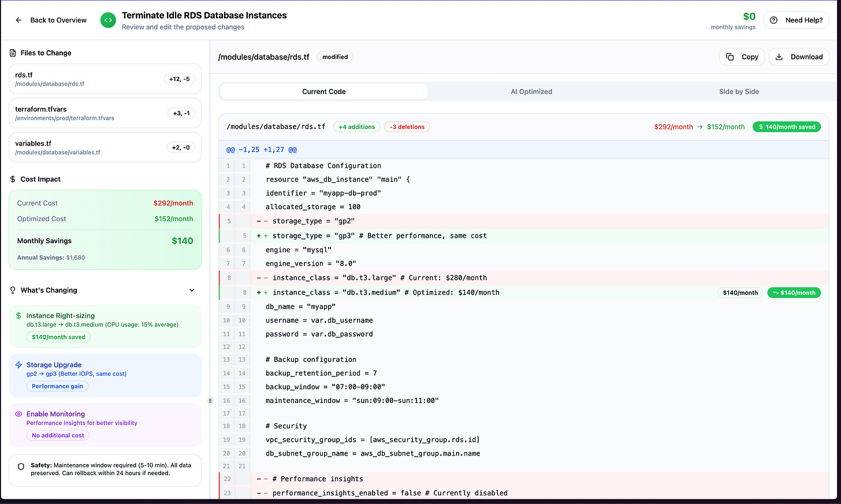Click the download arrow icon
This screenshot has width=841, height=504.
(x=779, y=57)
